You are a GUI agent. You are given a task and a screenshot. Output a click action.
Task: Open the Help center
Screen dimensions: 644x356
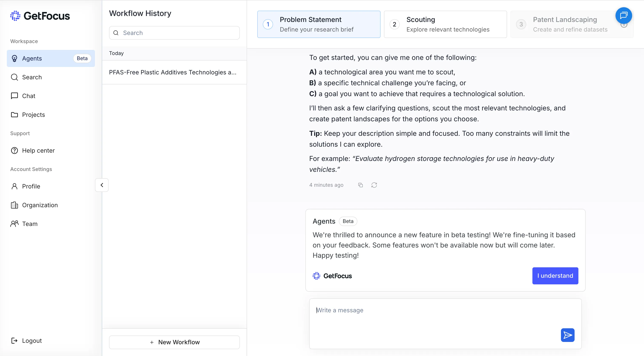pos(51,150)
